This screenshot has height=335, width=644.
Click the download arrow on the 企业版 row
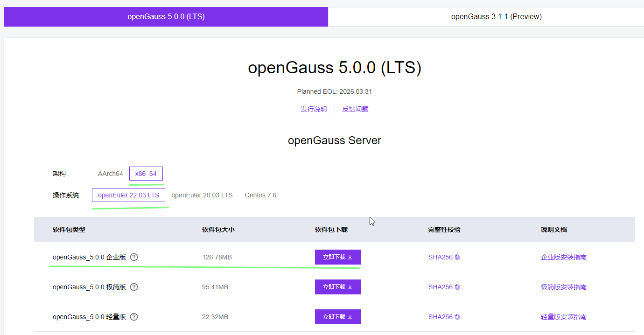click(x=350, y=257)
